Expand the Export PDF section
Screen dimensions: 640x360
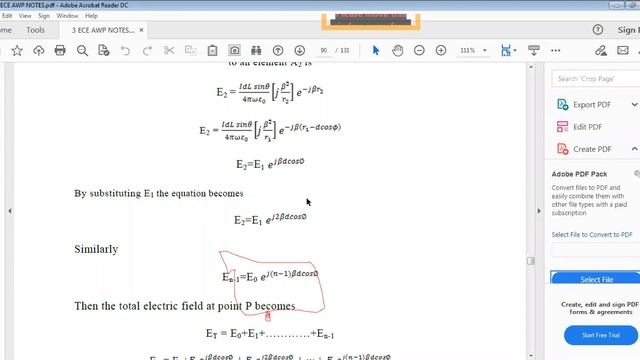[635, 104]
